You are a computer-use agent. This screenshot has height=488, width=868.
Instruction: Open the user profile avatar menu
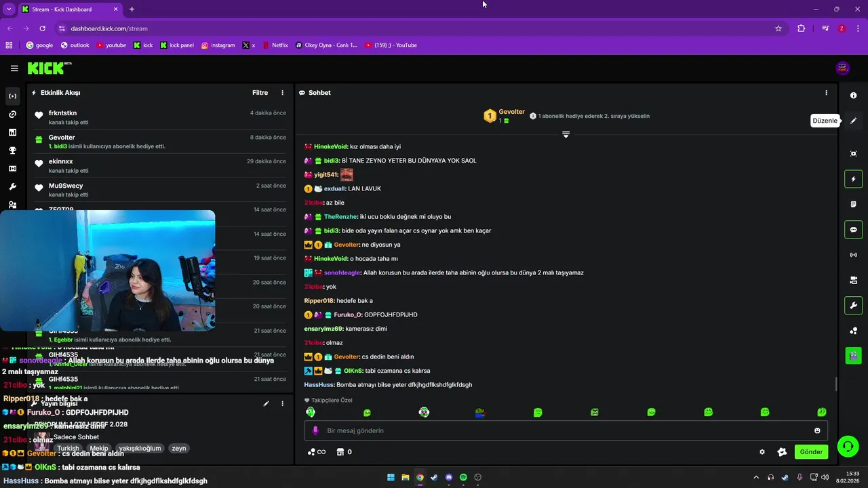[x=843, y=68]
